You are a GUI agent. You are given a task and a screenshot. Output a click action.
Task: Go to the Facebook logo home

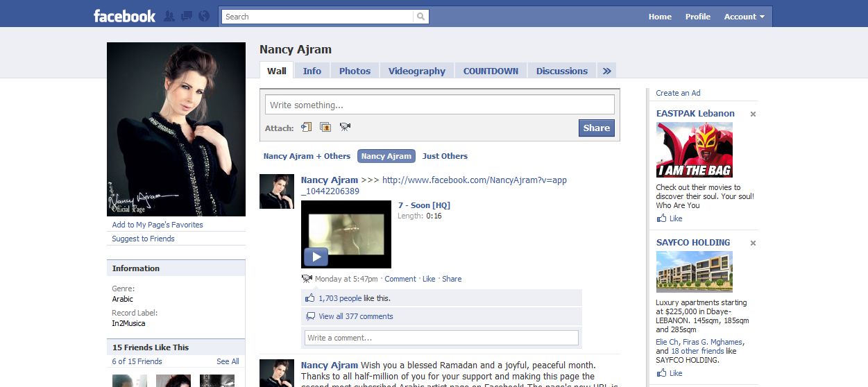pyautogui.click(x=125, y=16)
